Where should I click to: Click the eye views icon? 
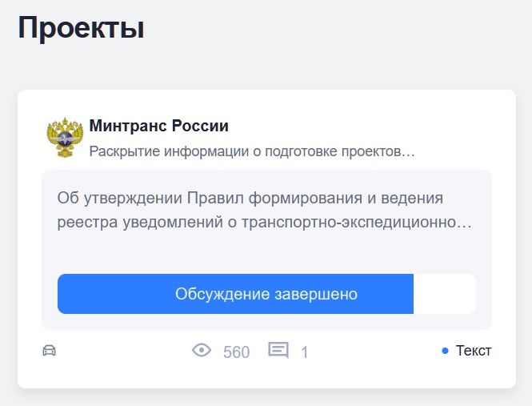click(202, 351)
